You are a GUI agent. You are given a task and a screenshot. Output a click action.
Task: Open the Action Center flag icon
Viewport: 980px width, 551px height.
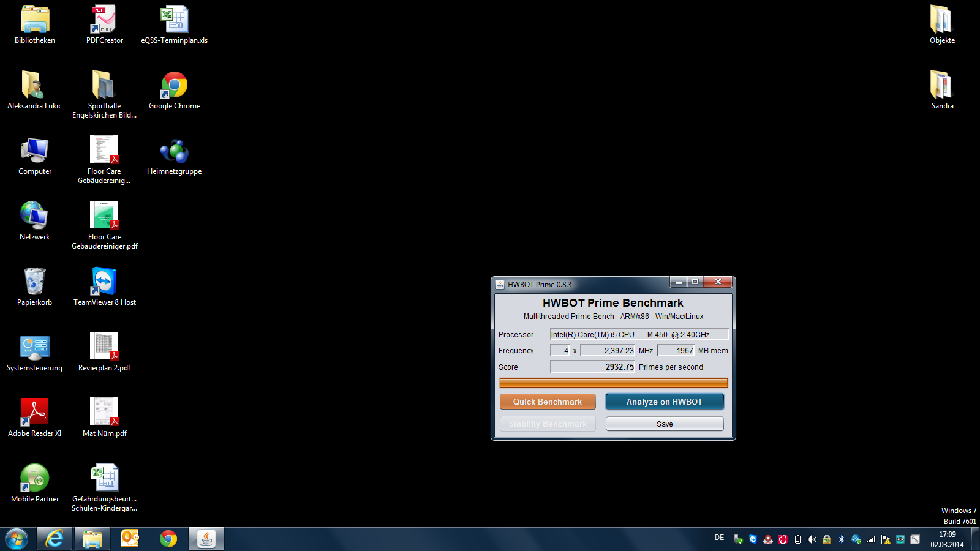pyautogui.click(x=886, y=539)
